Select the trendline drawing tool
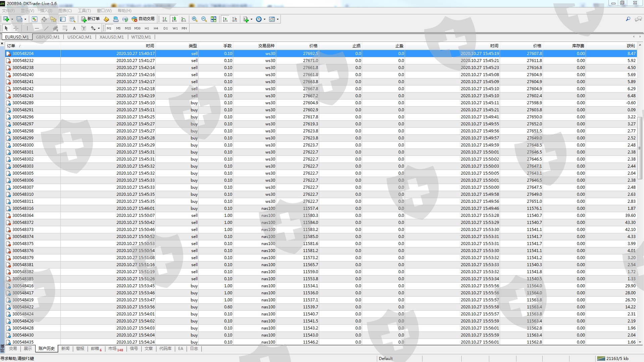The height and width of the screenshot is (362, 644). (x=46, y=28)
